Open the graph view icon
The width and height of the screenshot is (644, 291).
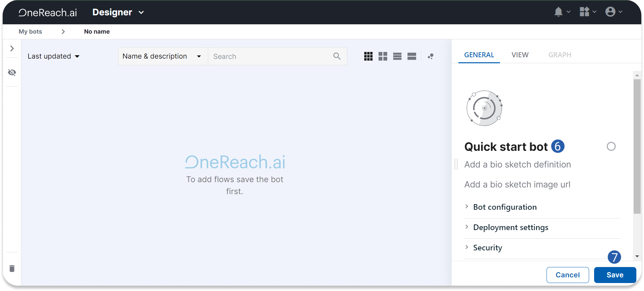[430, 56]
